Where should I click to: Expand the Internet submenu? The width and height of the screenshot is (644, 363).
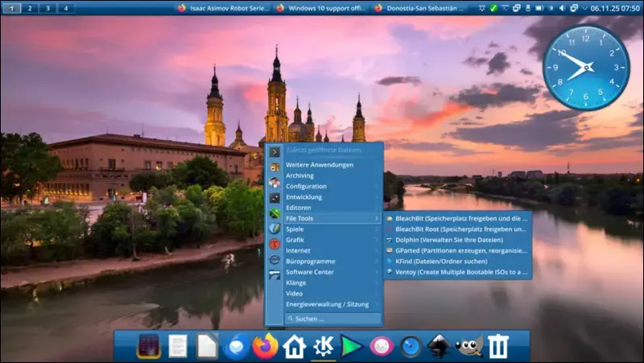pyautogui.click(x=330, y=250)
